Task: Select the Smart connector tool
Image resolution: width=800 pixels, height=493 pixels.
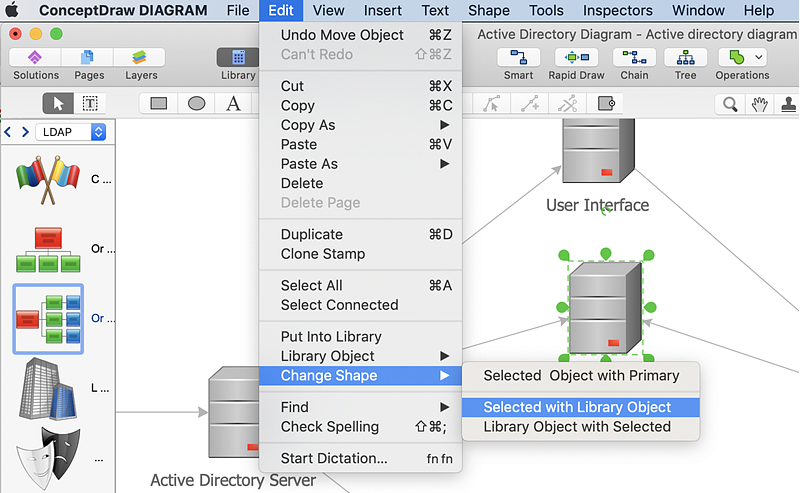Action: [518, 63]
